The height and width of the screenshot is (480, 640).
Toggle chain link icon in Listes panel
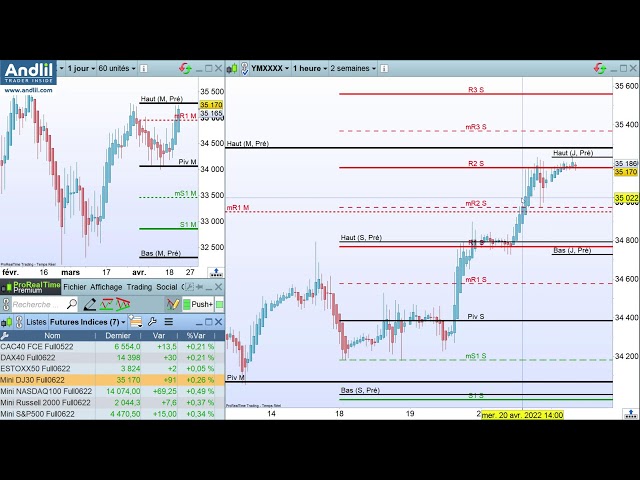(x=18, y=322)
